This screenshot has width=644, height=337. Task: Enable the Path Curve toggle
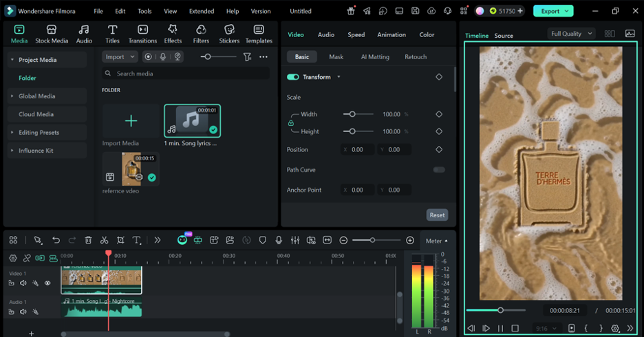pos(439,169)
